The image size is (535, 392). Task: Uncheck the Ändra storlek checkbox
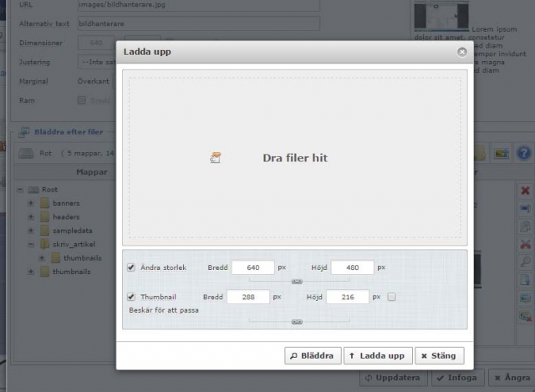click(130, 267)
